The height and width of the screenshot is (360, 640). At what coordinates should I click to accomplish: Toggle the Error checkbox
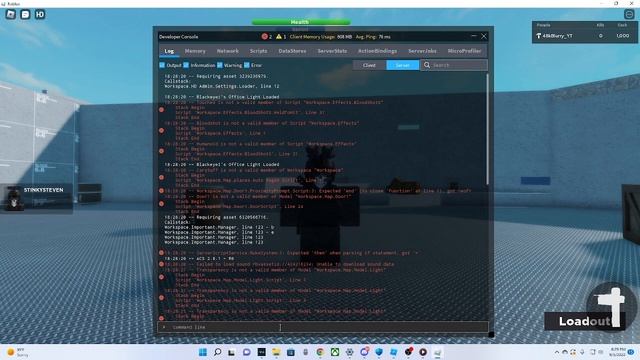[247, 65]
